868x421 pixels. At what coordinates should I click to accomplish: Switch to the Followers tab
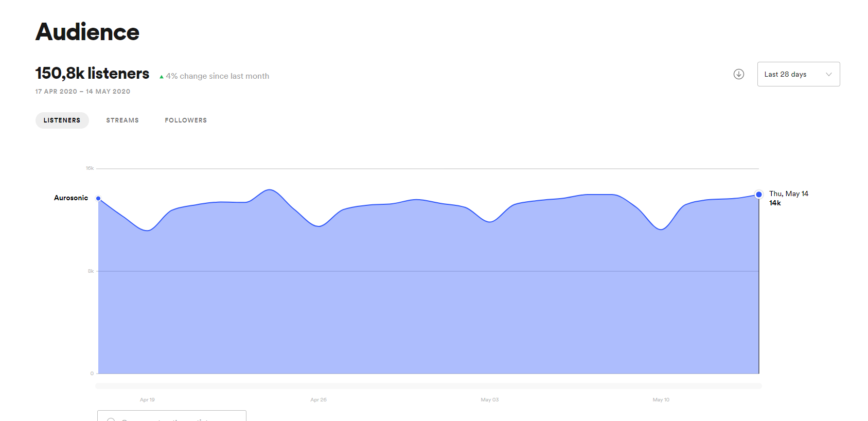tap(186, 120)
